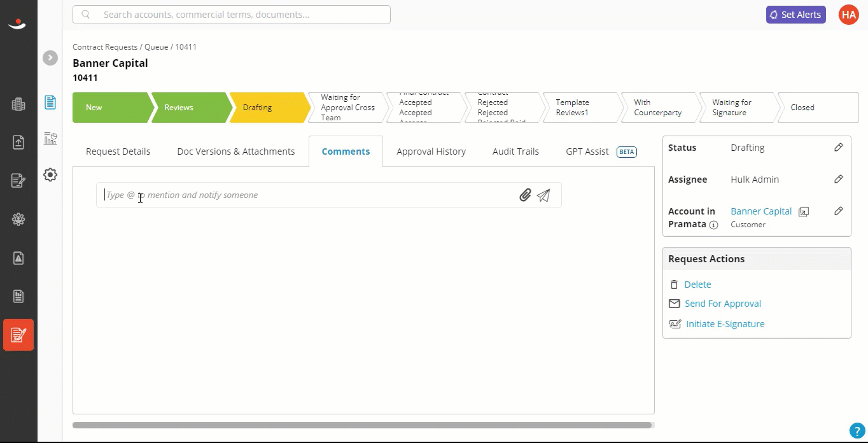The height and width of the screenshot is (443, 868).
Task: Click the Hulk Admin assignee text
Action: click(755, 179)
